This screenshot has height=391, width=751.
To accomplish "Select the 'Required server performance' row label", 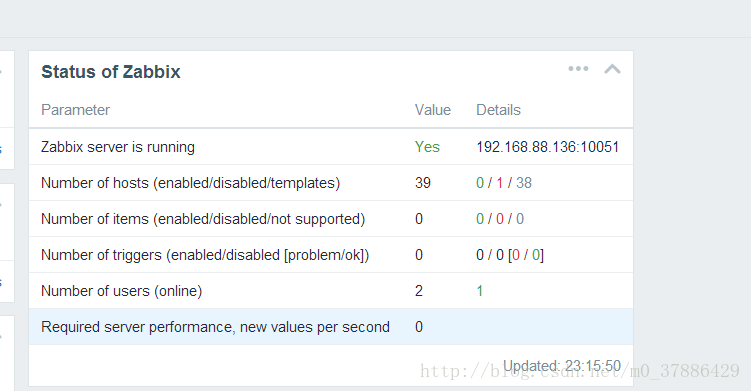I will [x=216, y=326].
